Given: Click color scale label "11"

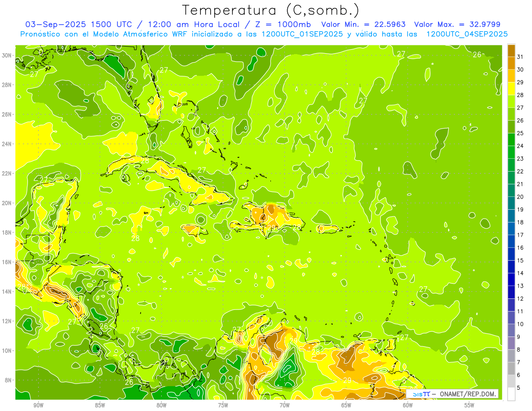Looking at the screenshot, I should 520,311.
